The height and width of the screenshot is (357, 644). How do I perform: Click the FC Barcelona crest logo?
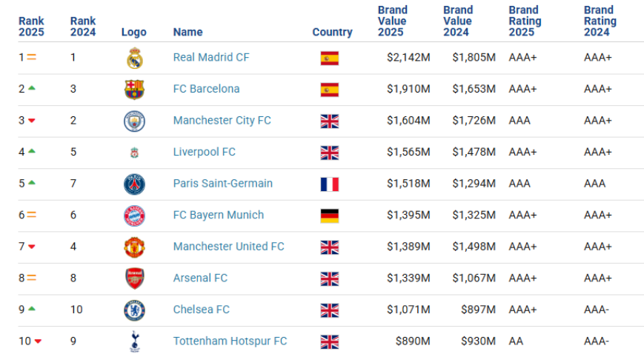point(134,90)
